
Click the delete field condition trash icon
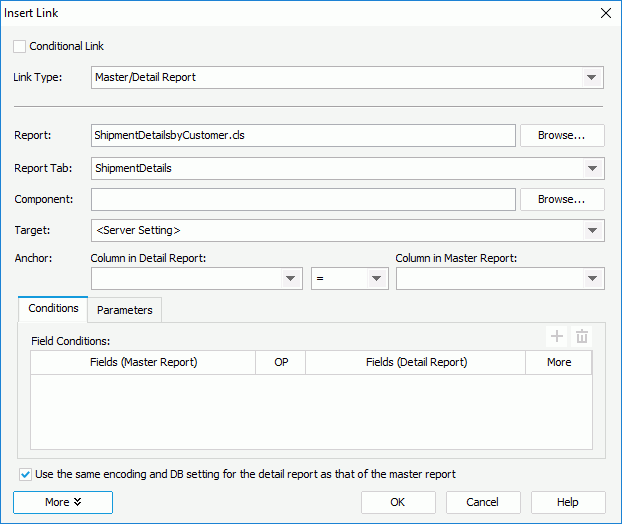pyautogui.click(x=582, y=338)
